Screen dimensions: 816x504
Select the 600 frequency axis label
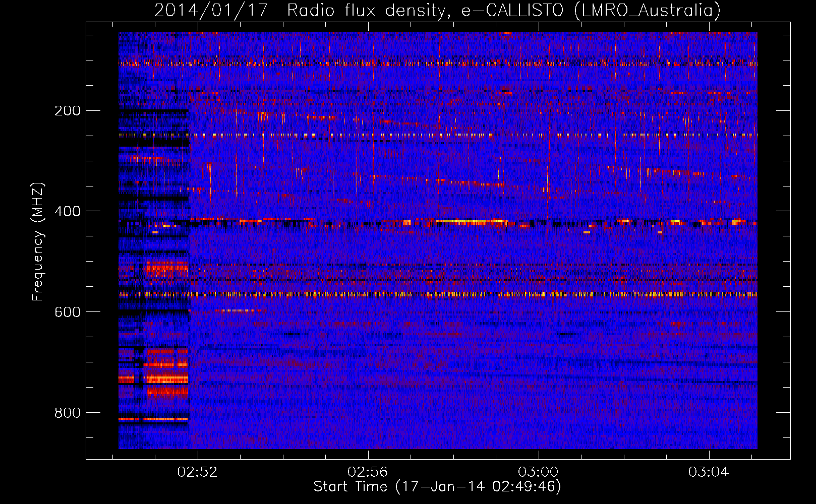point(68,312)
